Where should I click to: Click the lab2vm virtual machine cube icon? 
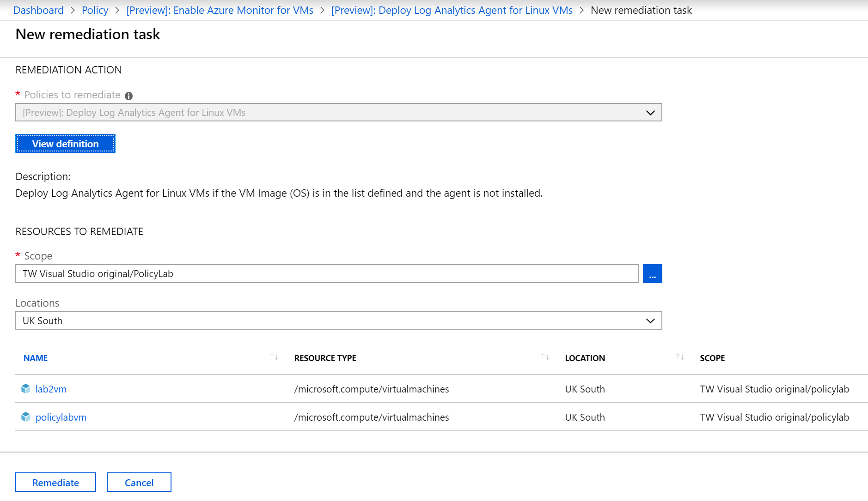(25, 389)
